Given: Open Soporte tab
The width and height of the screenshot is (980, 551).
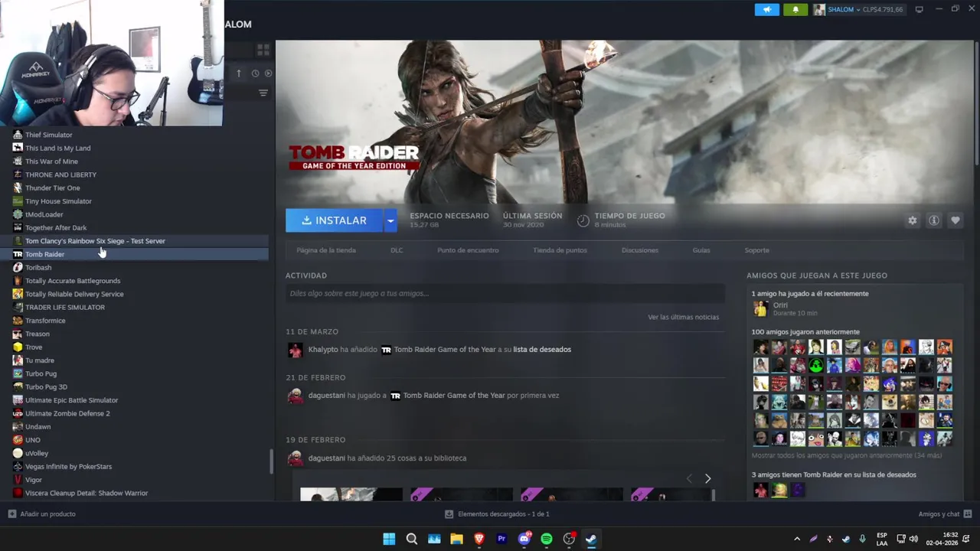Looking at the screenshot, I should click(756, 250).
